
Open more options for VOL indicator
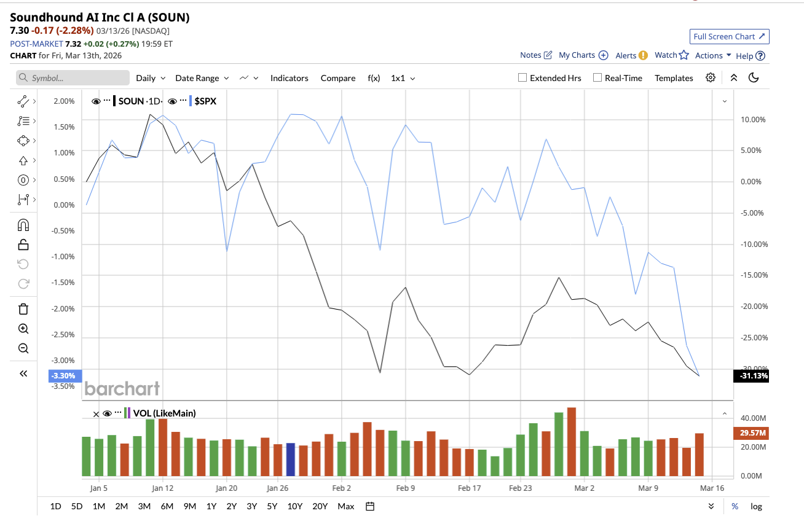(x=118, y=413)
